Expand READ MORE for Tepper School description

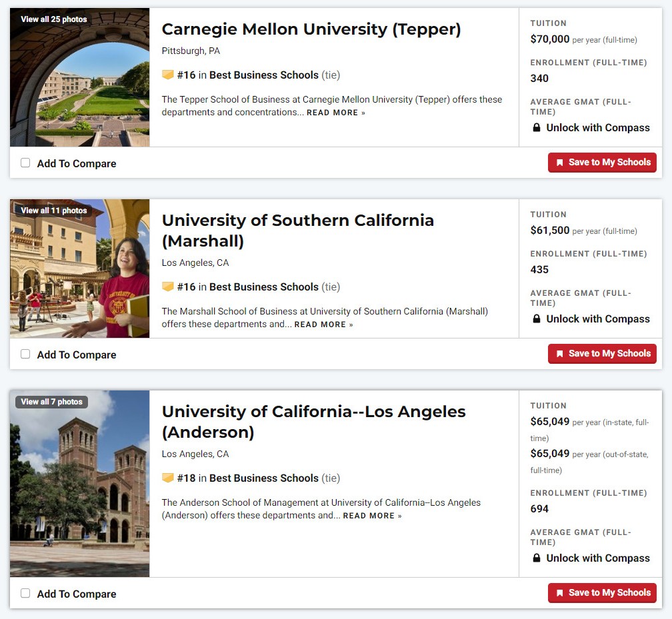[335, 113]
